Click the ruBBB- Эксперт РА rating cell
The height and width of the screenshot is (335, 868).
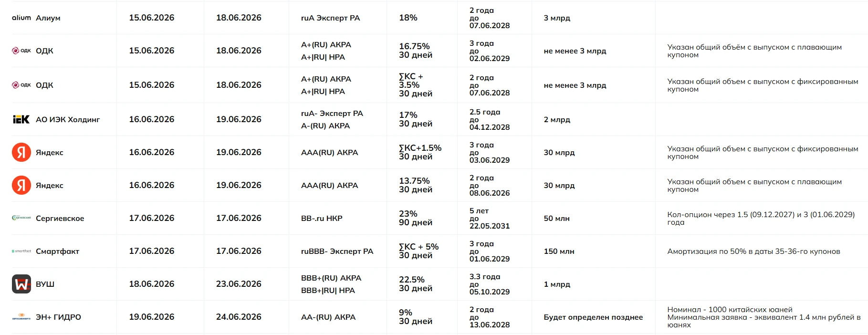(x=337, y=251)
